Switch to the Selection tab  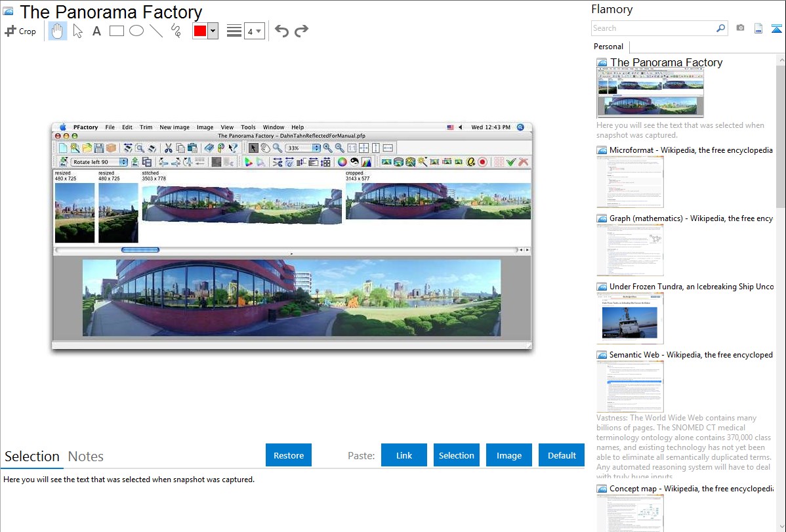[x=32, y=457]
